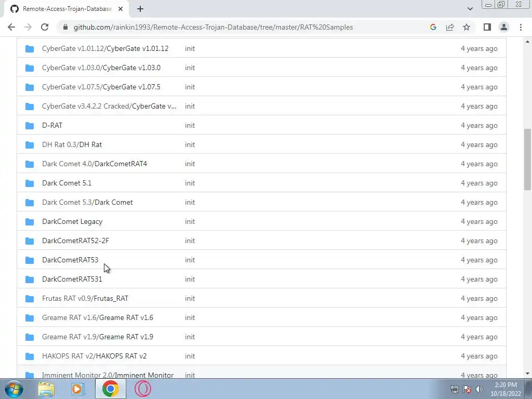This screenshot has width=532, height=399.
Task: Open Chrome's three-dot menu
Action: click(521, 27)
